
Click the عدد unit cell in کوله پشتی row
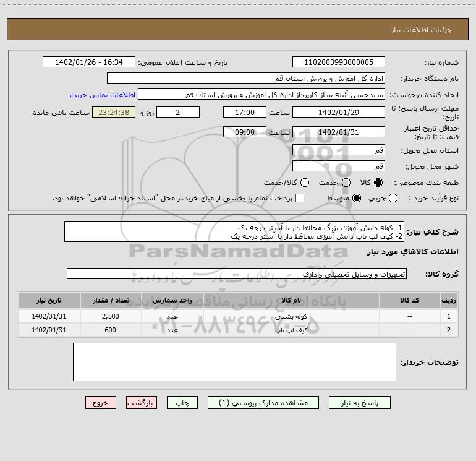[172, 316]
